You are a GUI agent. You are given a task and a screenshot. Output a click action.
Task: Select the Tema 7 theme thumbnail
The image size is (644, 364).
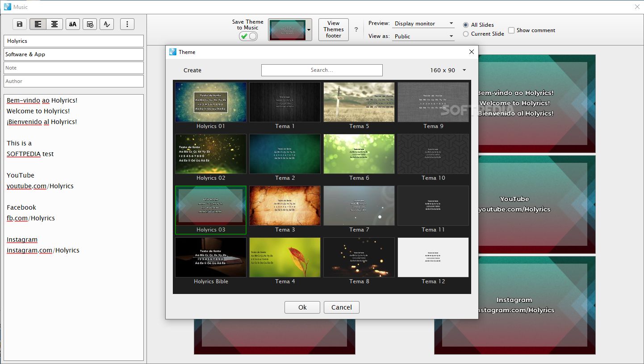(359, 206)
